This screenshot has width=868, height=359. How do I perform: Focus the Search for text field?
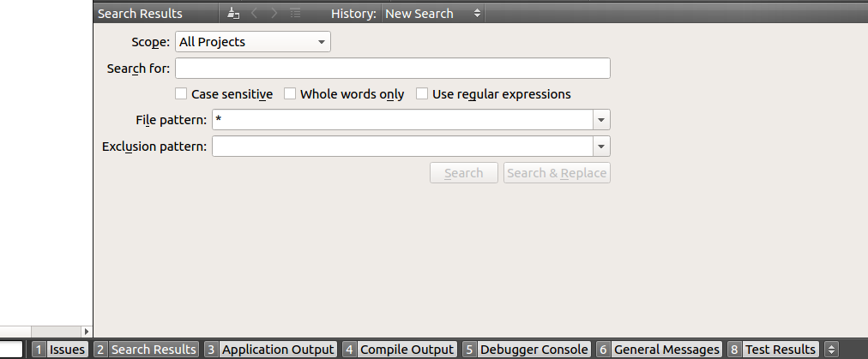pyautogui.click(x=392, y=69)
